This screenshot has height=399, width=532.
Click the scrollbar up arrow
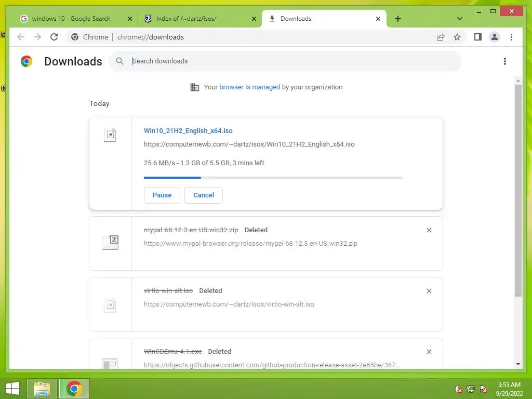(518, 81)
